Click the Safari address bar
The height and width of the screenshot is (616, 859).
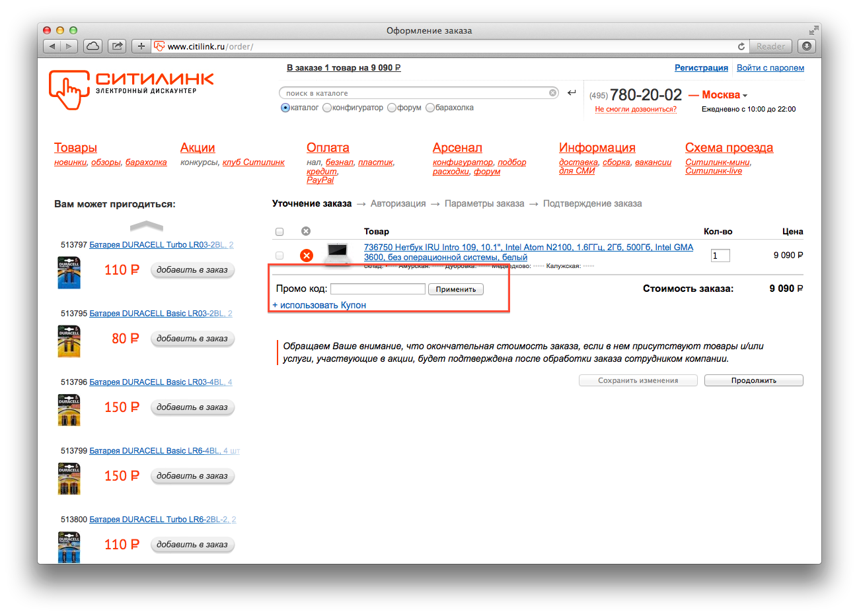pyautogui.click(x=449, y=46)
